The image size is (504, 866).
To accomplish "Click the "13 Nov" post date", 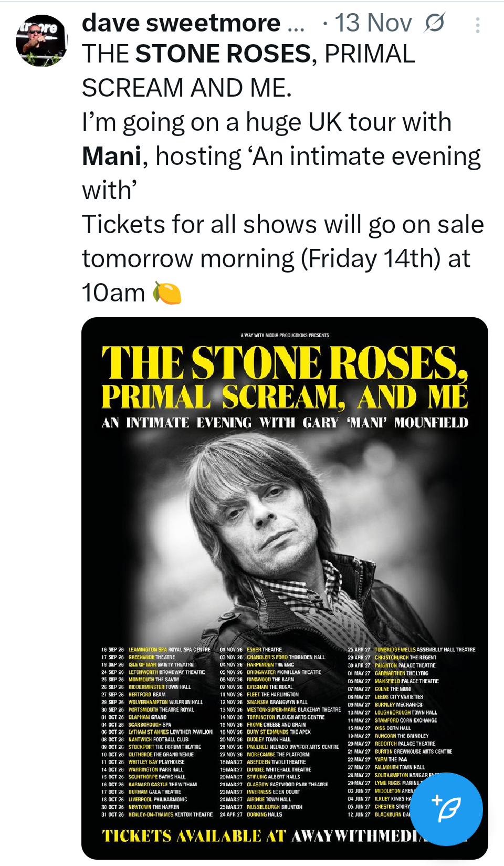I will [x=373, y=23].
